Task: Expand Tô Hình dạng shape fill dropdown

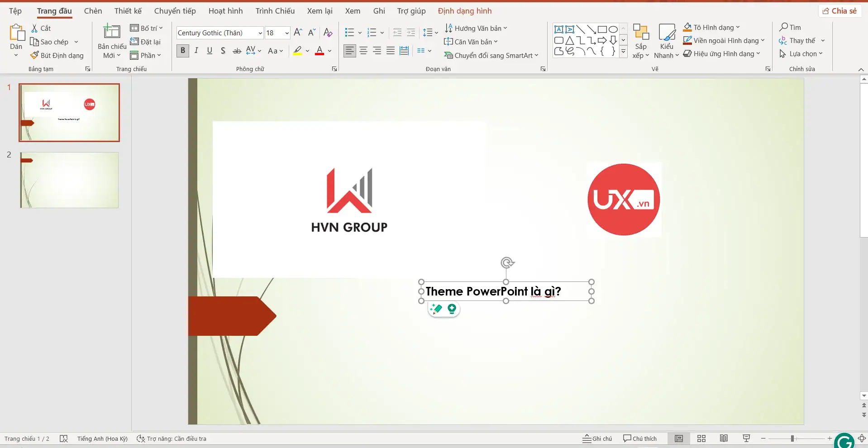Action: (738, 27)
